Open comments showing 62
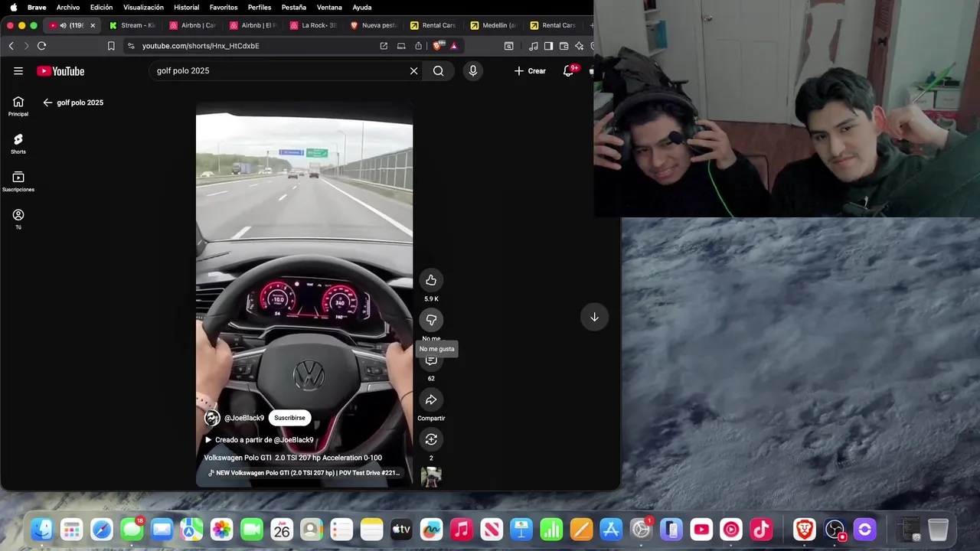This screenshot has width=980, height=551. point(431,361)
